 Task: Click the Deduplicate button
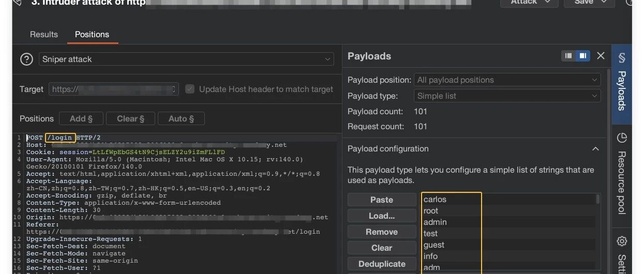(x=382, y=264)
